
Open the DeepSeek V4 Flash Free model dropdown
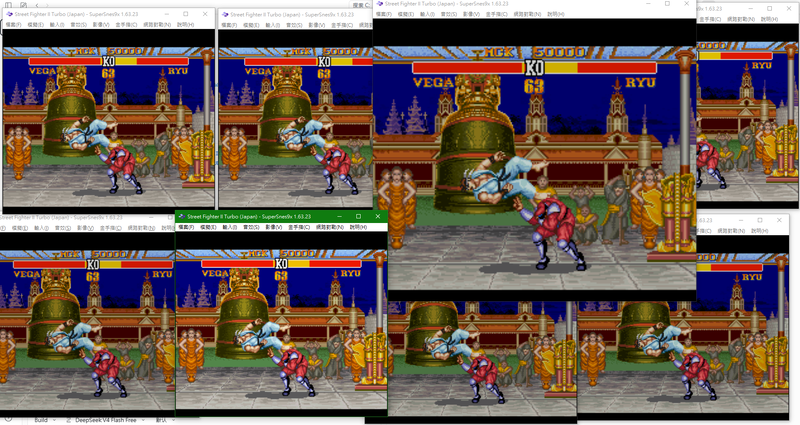pyautogui.click(x=106, y=420)
